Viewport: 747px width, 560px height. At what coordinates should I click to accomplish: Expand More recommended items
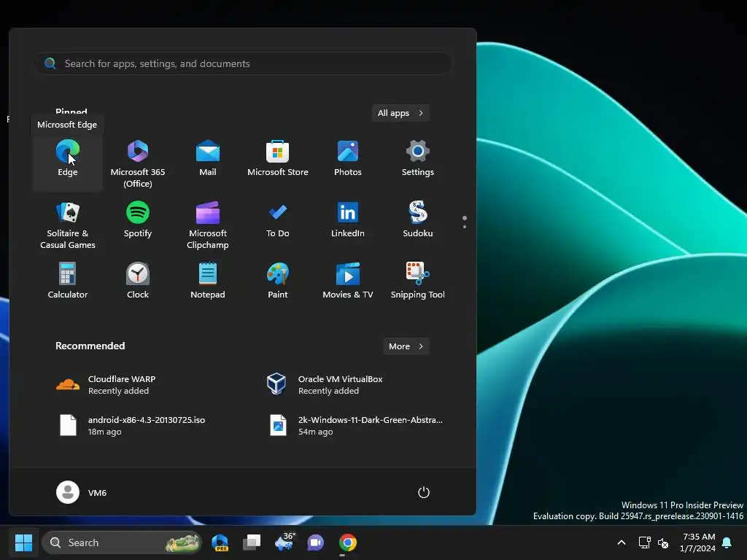(x=406, y=346)
